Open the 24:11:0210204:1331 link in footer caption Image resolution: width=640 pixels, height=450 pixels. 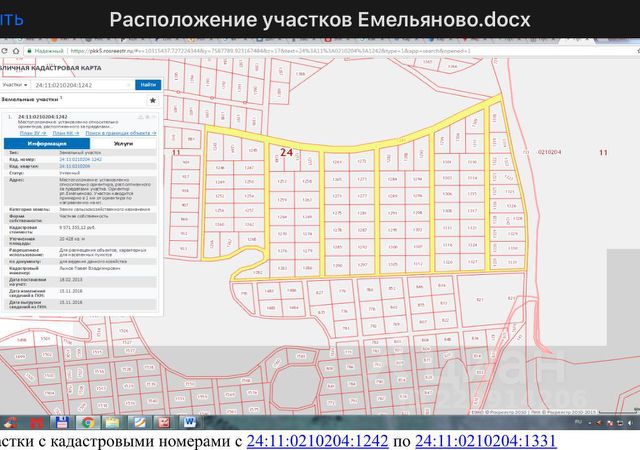484,440
